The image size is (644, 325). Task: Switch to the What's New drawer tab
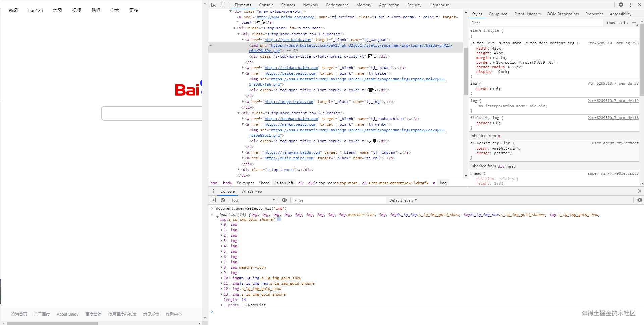[252, 191]
